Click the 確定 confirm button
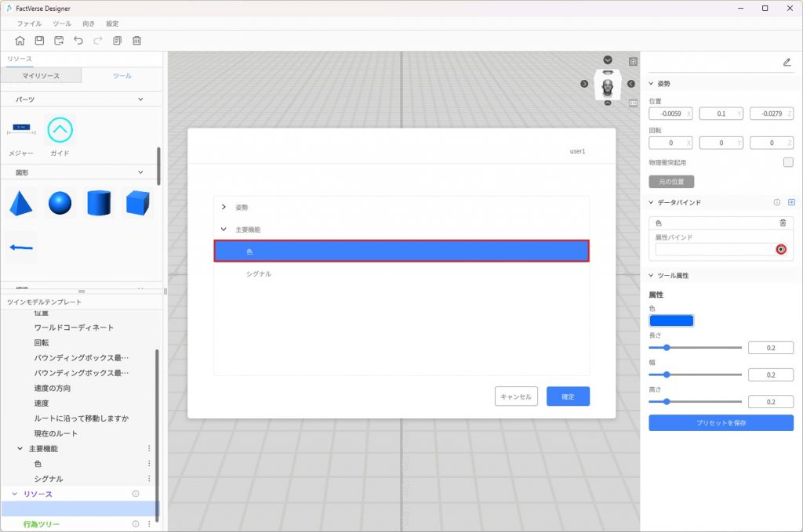 [x=568, y=396]
